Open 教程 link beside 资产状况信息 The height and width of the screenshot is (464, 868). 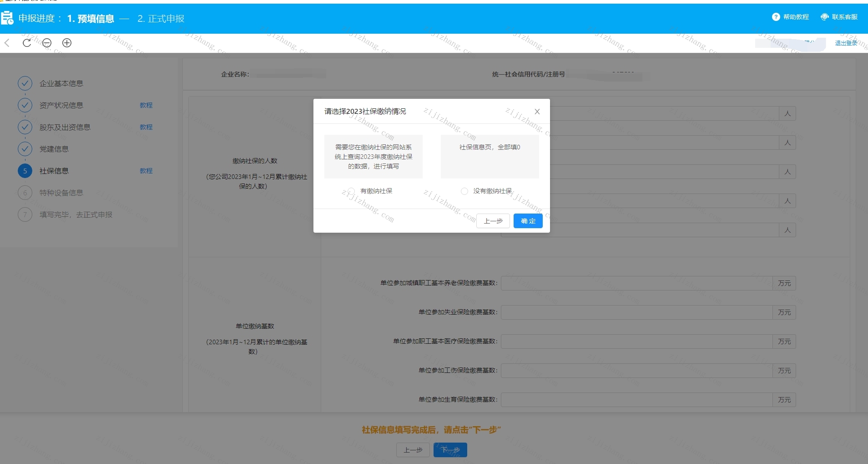coord(146,105)
